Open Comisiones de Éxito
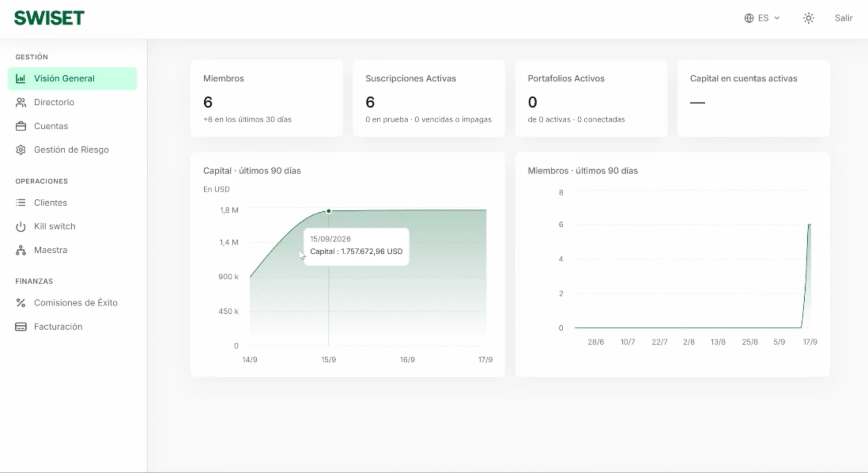Image resolution: width=868 pixels, height=473 pixels. point(72,303)
